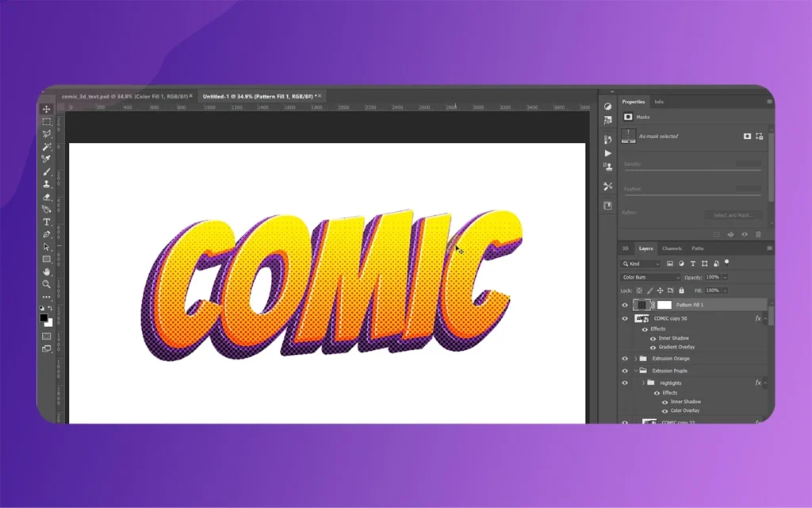Collapse effects list of Highlights group
This screenshot has height=508, width=812.
[x=765, y=383]
